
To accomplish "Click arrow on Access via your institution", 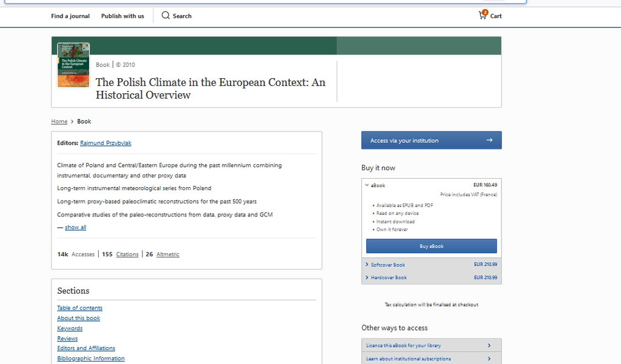I will (x=489, y=141).
